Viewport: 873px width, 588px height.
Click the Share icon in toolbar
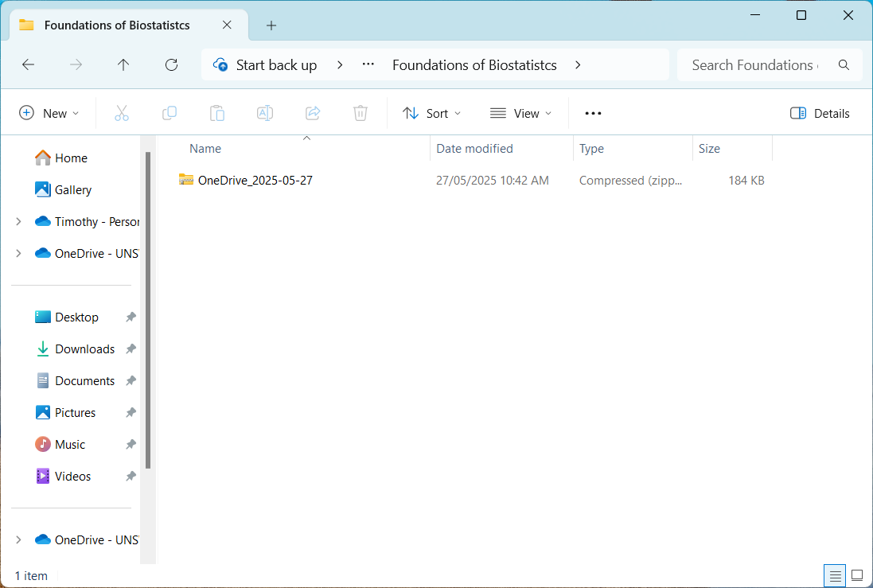pyautogui.click(x=313, y=113)
